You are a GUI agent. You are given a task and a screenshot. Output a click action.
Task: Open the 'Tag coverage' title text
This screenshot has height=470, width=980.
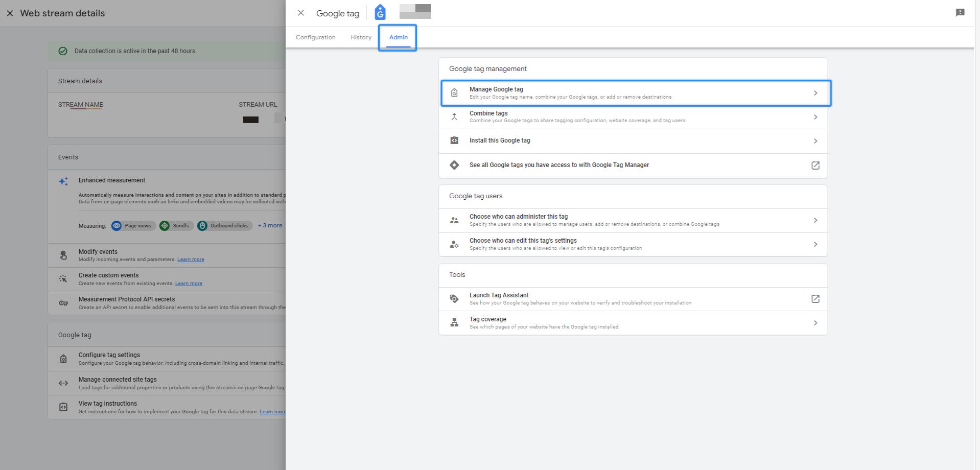(x=488, y=319)
